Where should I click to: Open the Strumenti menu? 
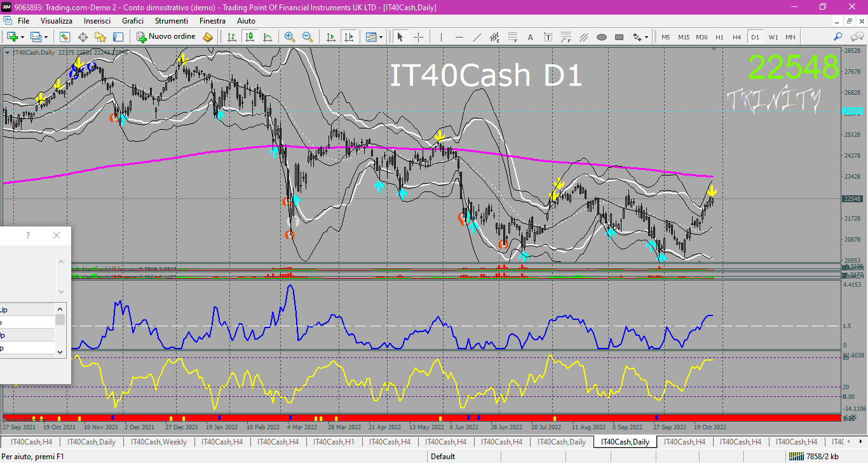tap(171, 21)
